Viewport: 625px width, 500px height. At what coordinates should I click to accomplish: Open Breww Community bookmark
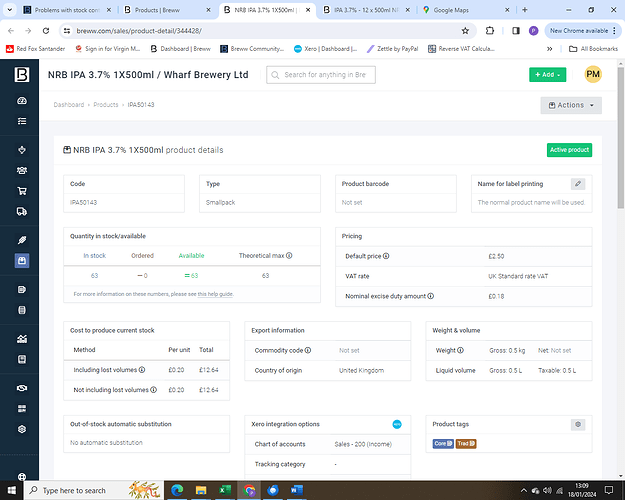(x=252, y=49)
